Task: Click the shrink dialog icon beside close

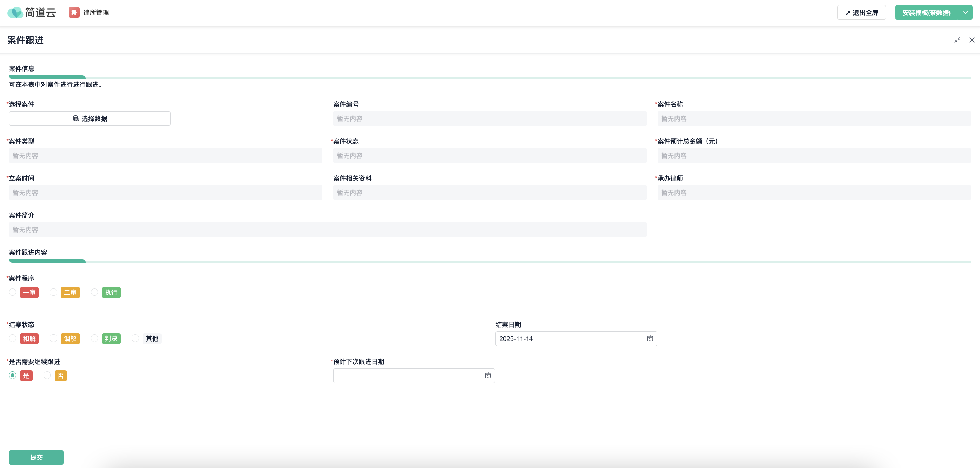Action: coord(957,40)
